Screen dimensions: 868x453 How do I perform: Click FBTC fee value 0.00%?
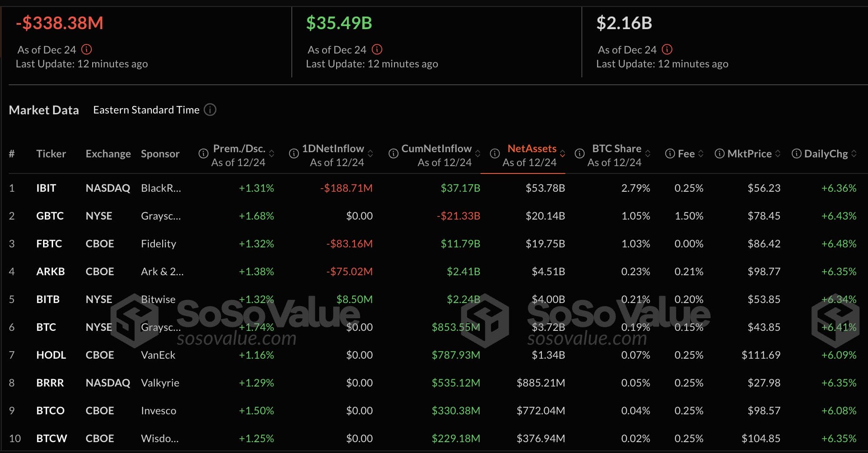coord(689,244)
